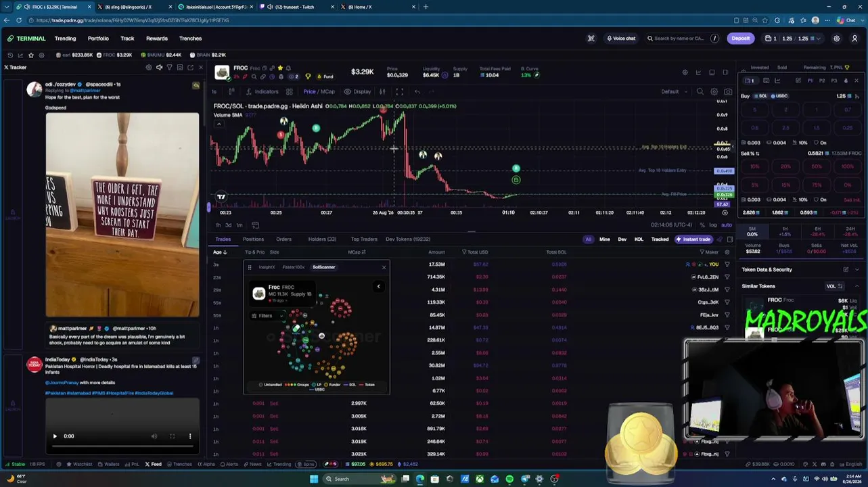Viewport: 868px width, 487px height.
Task: Click the chart undo arrow
Action: point(417,92)
